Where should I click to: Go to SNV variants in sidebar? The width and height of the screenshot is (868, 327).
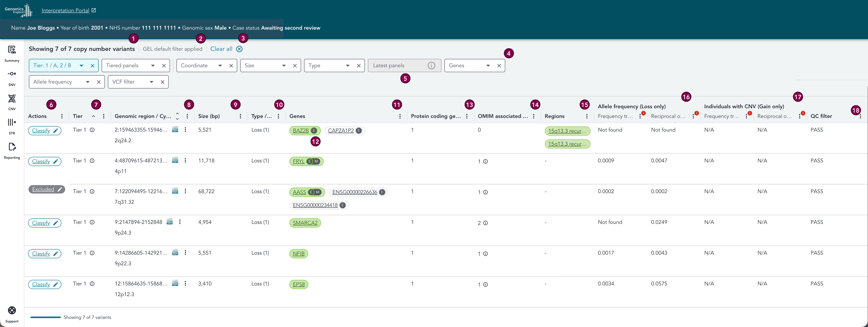12,78
